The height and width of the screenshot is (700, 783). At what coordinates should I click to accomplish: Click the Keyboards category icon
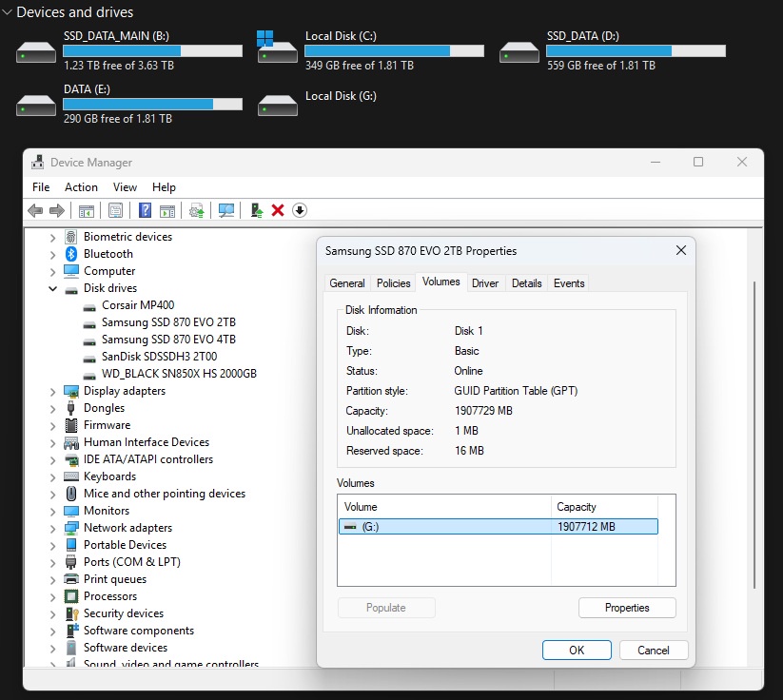71,476
